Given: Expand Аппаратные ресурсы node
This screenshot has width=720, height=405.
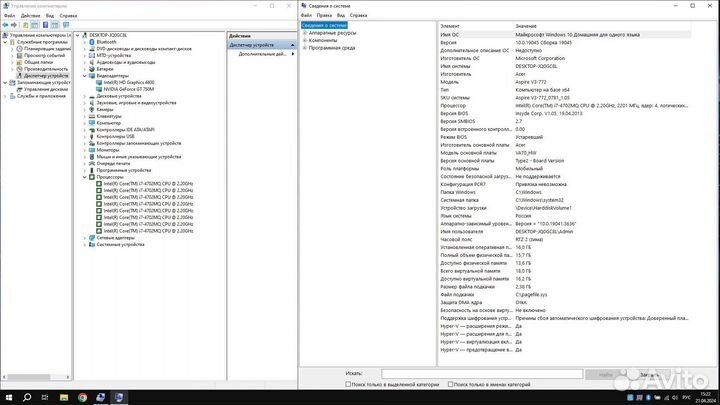Looking at the screenshot, I should tap(304, 33).
